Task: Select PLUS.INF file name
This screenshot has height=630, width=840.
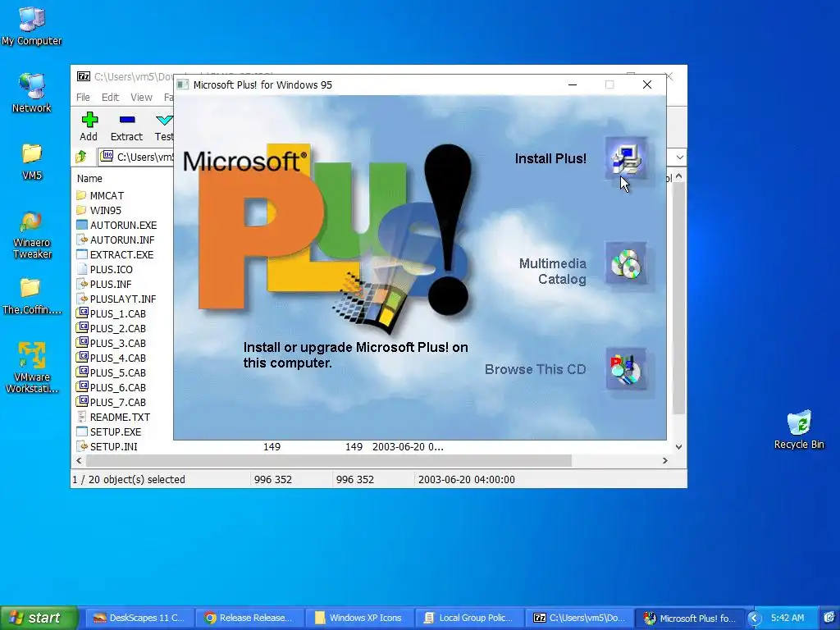Action: coord(111,284)
